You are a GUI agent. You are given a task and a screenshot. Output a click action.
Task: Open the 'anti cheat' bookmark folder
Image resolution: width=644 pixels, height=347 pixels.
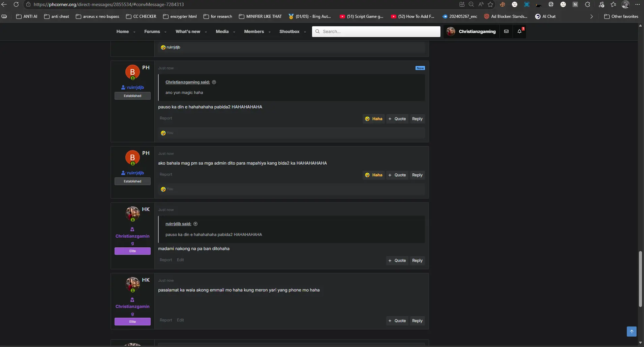(x=57, y=16)
